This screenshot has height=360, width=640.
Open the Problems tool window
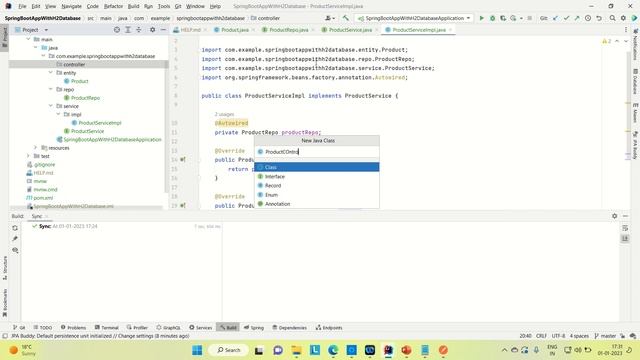click(73, 327)
